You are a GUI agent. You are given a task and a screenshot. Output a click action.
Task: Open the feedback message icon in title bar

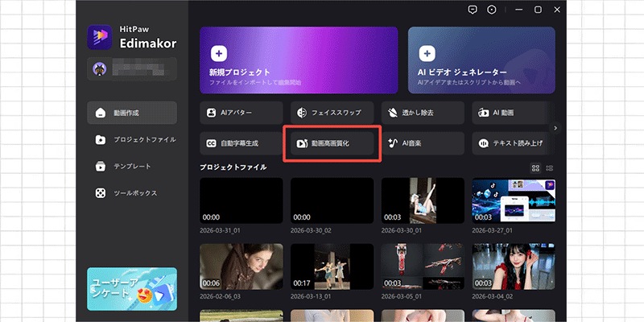[x=473, y=10]
